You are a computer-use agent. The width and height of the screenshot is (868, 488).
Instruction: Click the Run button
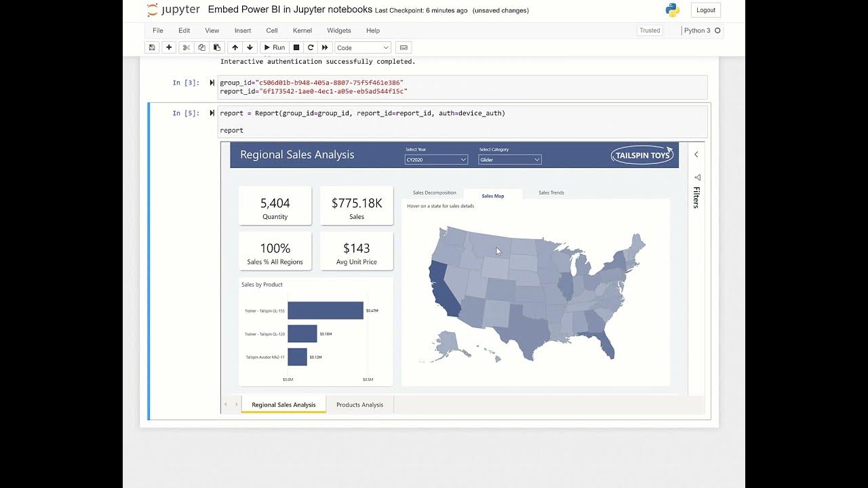(x=274, y=47)
